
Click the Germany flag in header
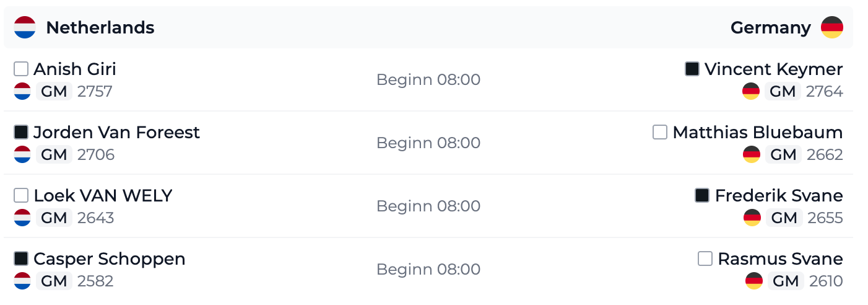click(x=831, y=27)
